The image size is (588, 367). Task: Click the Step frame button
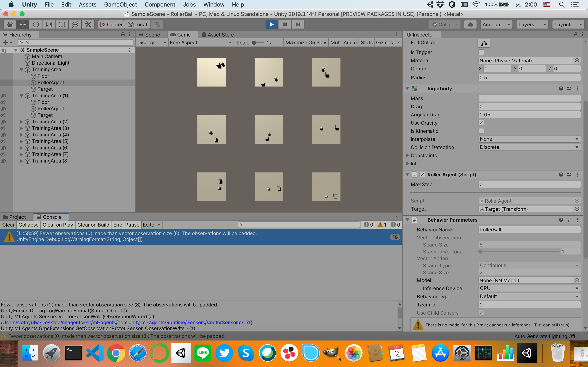298,24
